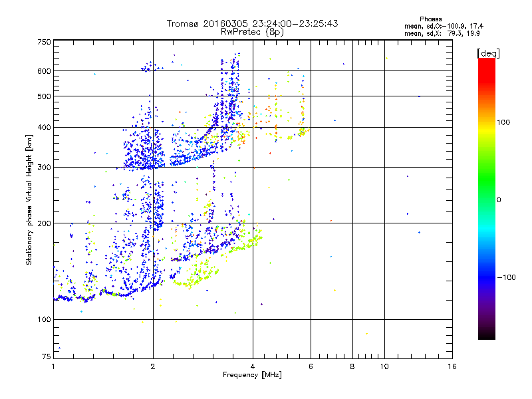Viewport: 532px width, 399px height.
Task: Click the '[deg]' colorbar unit label
Action: tap(488, 53)
